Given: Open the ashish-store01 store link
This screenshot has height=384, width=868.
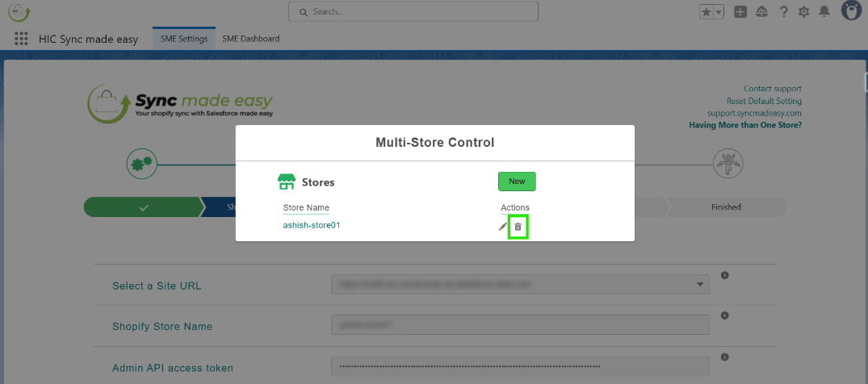Looking at the screenshot, I should pyautogui.click(x=312, y=225).
